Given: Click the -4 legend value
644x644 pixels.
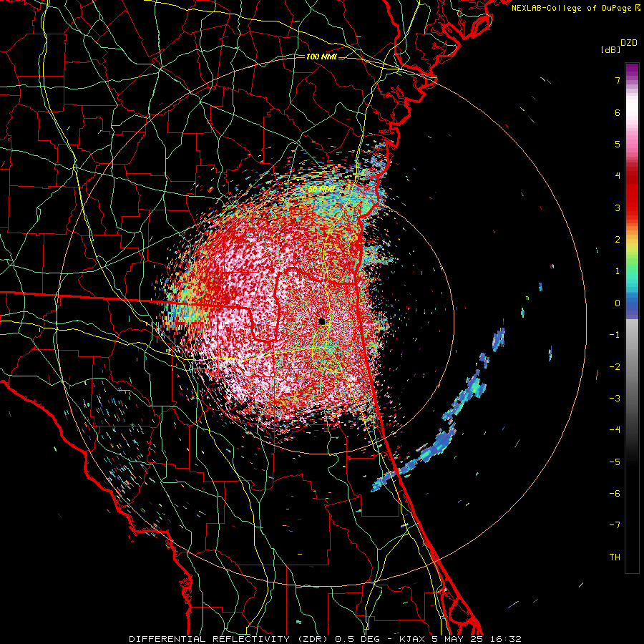Looking at the screenshot, I should click(x=615, y=429).
